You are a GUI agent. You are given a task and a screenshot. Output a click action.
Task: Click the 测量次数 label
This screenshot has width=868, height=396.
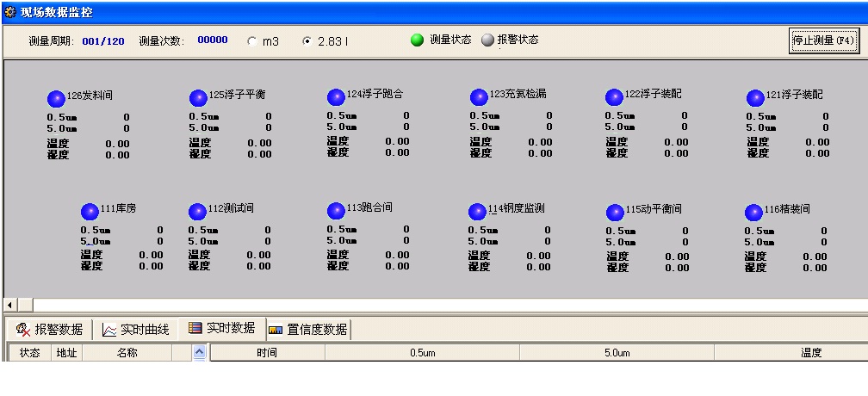pyautogui.click(x=162, y=41)
